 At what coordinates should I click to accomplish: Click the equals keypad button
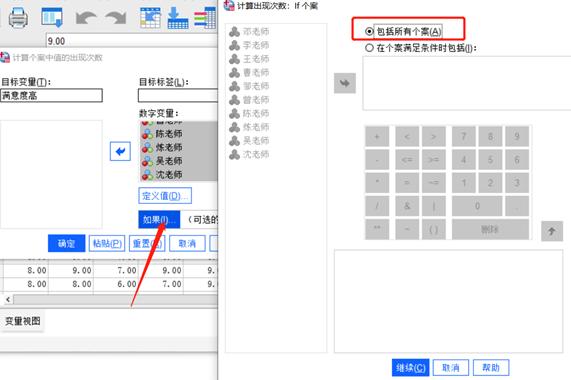pos(407,183)
